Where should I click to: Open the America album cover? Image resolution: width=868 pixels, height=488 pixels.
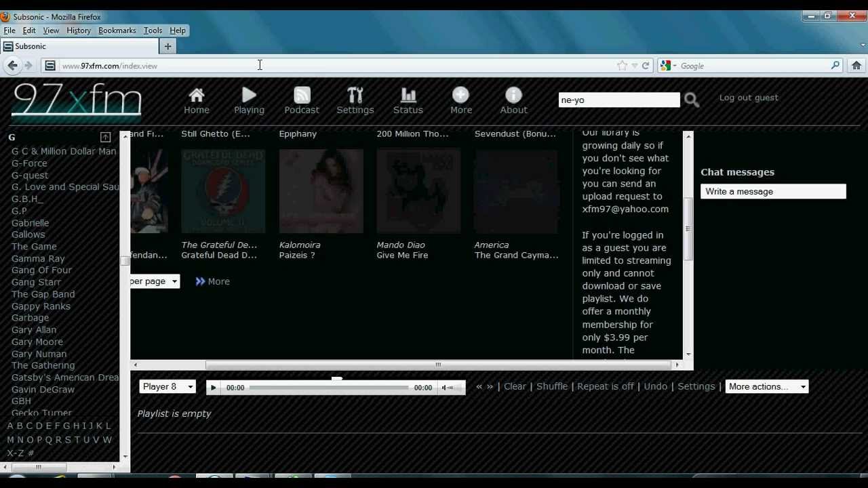coord(517,192)
